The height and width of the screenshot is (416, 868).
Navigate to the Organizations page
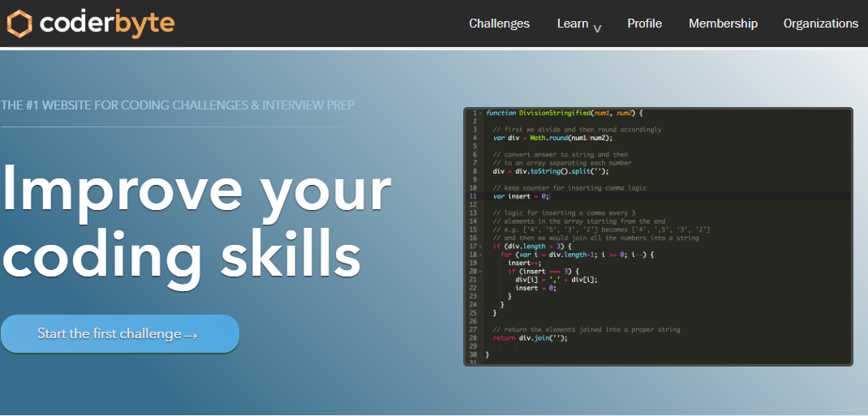(820, 24)
